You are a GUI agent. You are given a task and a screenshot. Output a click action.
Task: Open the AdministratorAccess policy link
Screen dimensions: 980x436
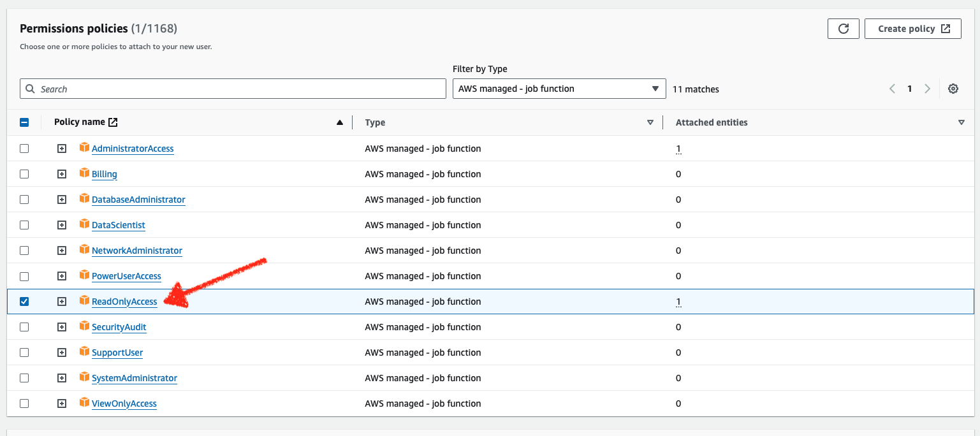pos(133,149)
